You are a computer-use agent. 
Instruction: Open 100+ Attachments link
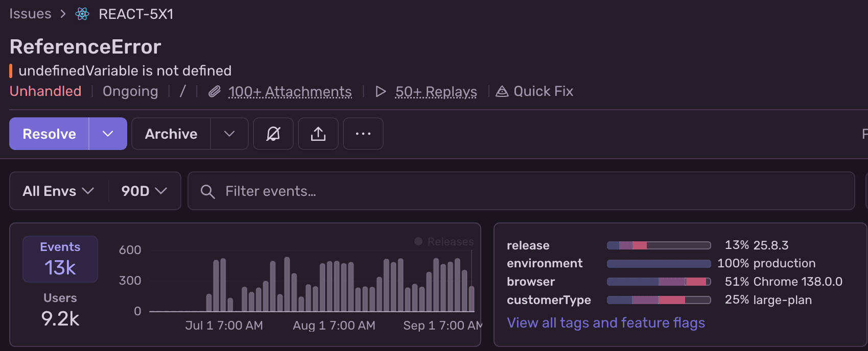290,91
